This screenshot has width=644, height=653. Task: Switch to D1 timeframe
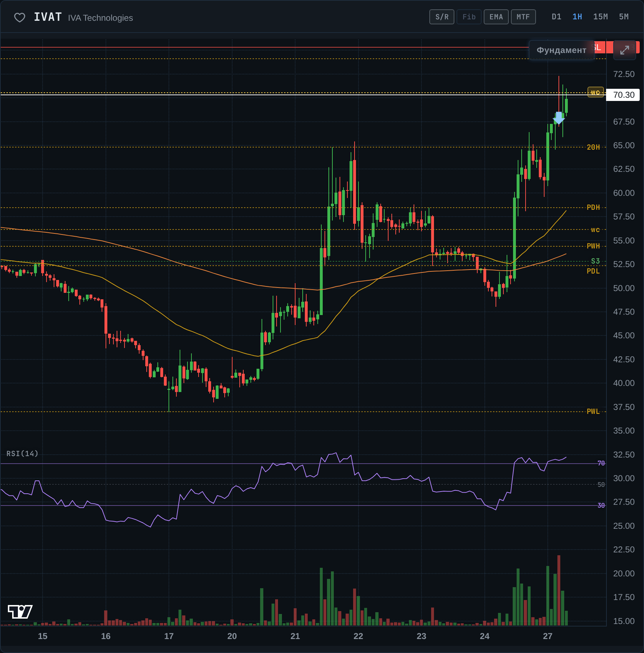click(x=557, y=17)
